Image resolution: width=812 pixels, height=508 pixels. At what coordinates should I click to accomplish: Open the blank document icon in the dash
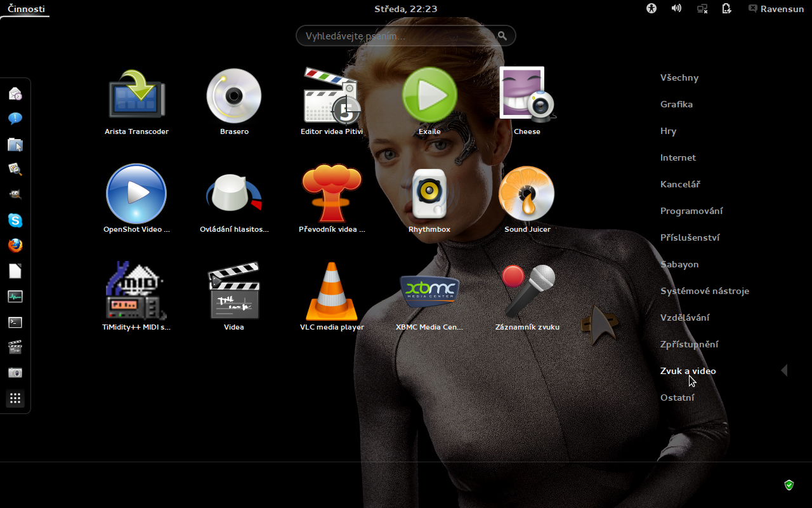tap(15, 271)
